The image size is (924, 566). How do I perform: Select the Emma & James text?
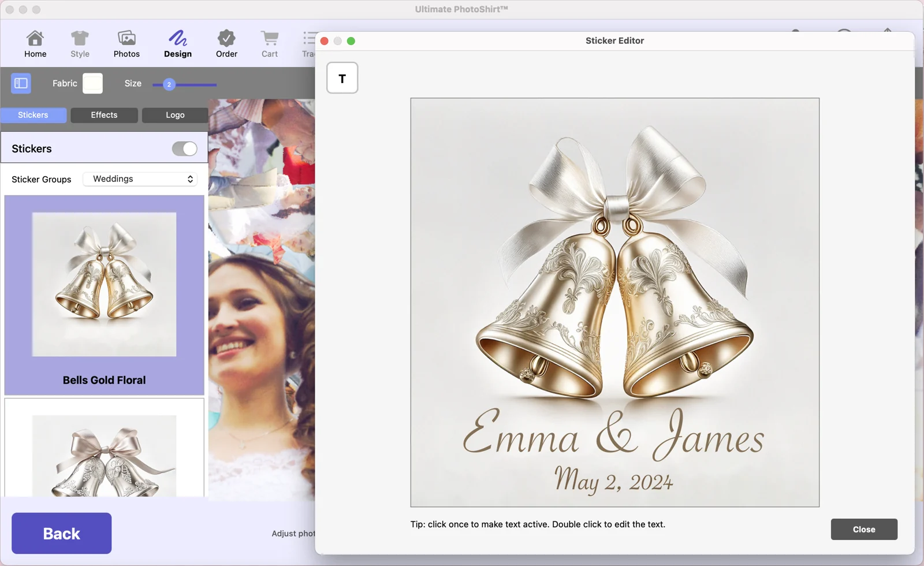coord(613,435)
